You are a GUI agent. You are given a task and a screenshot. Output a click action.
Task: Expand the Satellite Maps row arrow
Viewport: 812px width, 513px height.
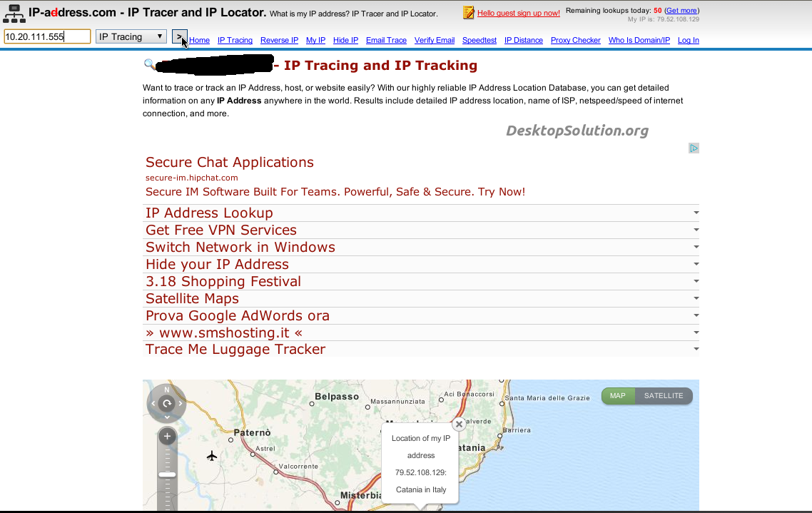[696, 298]
